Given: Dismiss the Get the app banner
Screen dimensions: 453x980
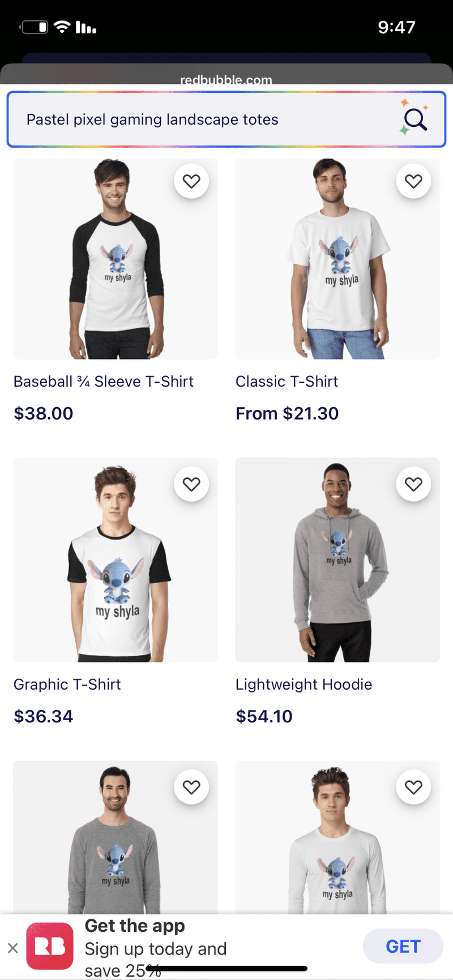Looking at the screenshot, I should [x=13, y=948].
